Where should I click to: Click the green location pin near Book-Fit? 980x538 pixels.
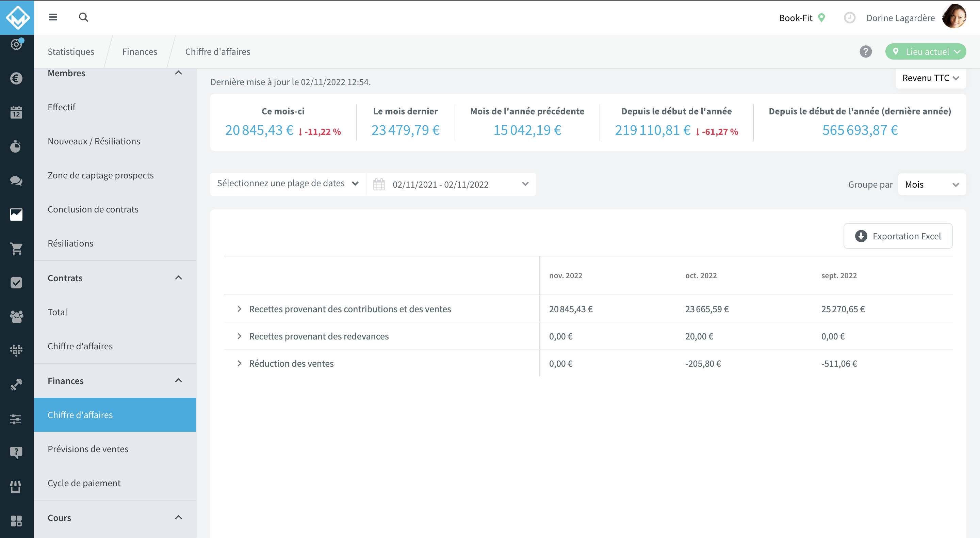(821, 17)
